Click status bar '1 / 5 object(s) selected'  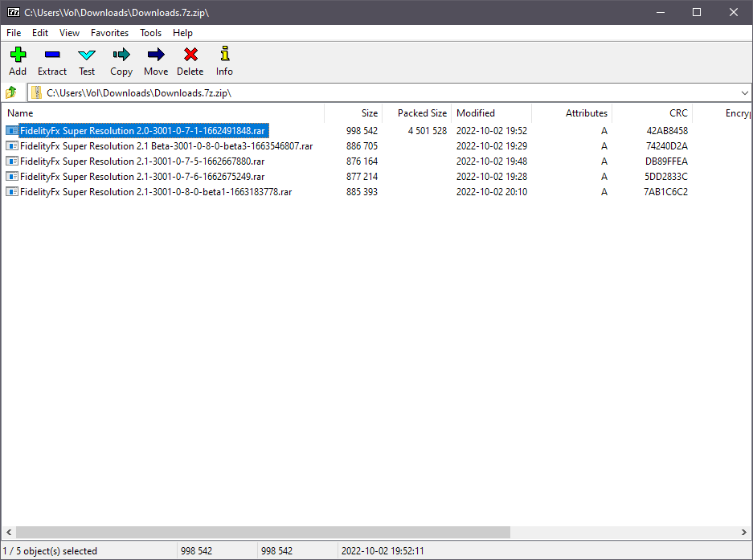(x=50, y=551)
